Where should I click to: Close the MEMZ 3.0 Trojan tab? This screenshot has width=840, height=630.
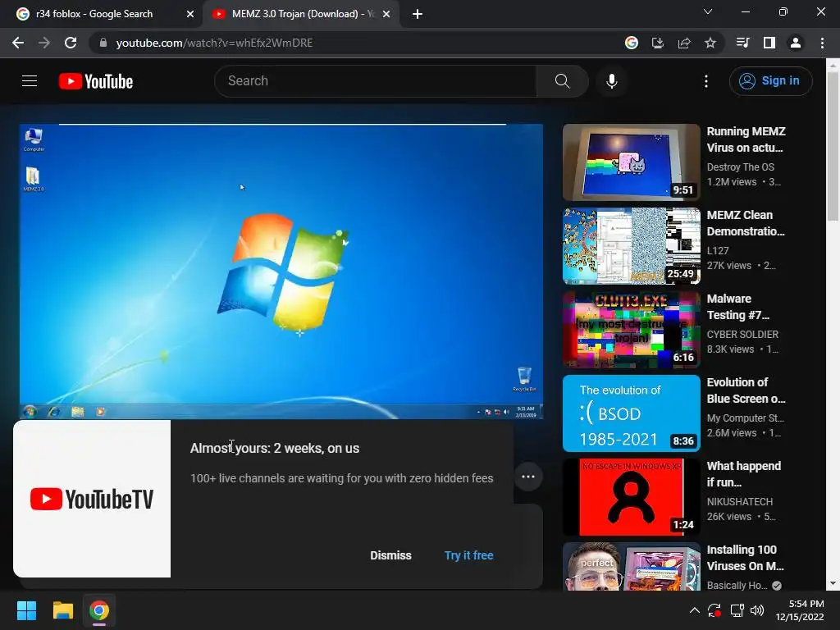pyautogui.click(x=386, y=14)
